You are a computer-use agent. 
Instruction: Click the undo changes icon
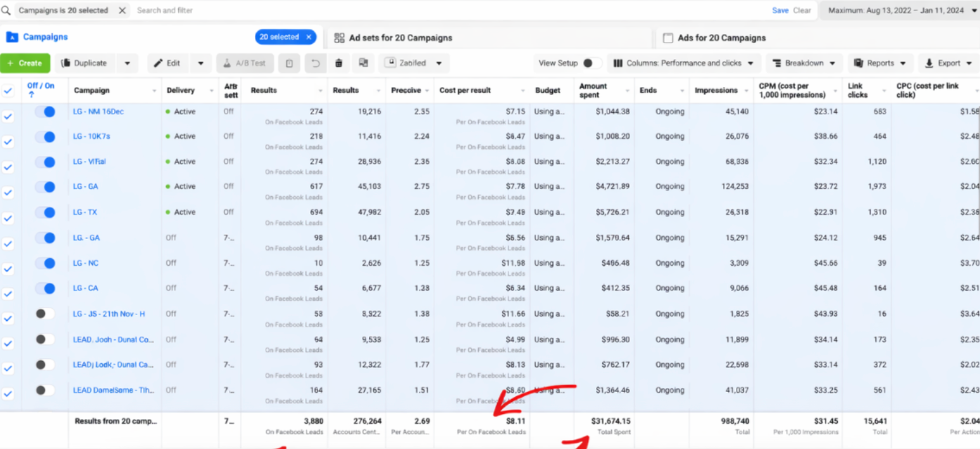(x=315, y=63)
